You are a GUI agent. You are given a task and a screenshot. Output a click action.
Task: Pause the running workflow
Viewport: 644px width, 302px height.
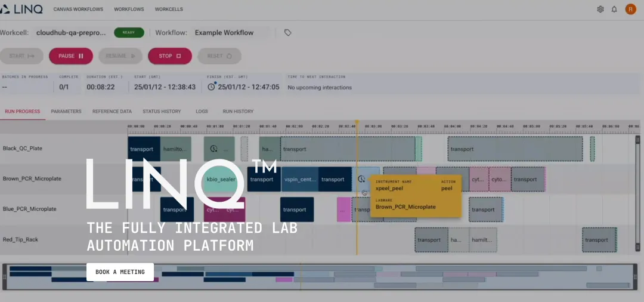click(70, 56)
